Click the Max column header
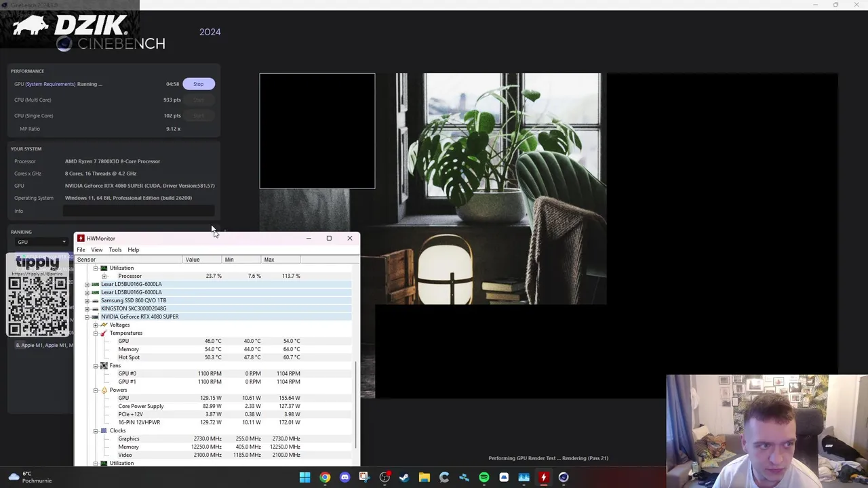 click(280, 260)
